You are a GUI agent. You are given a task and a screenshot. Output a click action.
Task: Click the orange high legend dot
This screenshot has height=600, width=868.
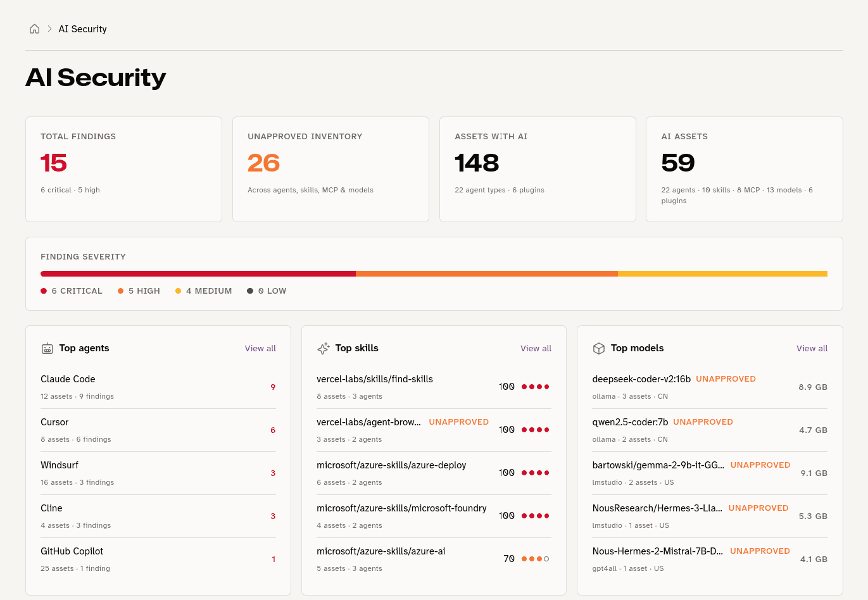[x=120, y=291]
